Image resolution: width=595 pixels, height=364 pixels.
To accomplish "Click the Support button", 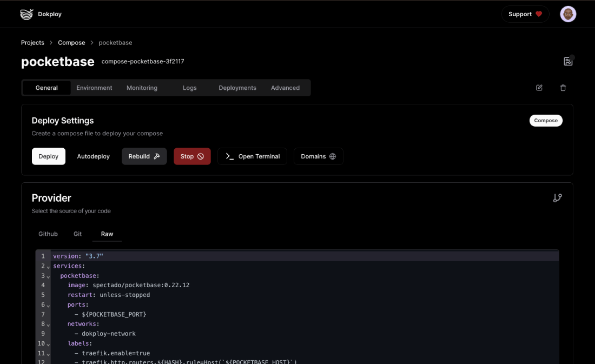I will point(525,14).
